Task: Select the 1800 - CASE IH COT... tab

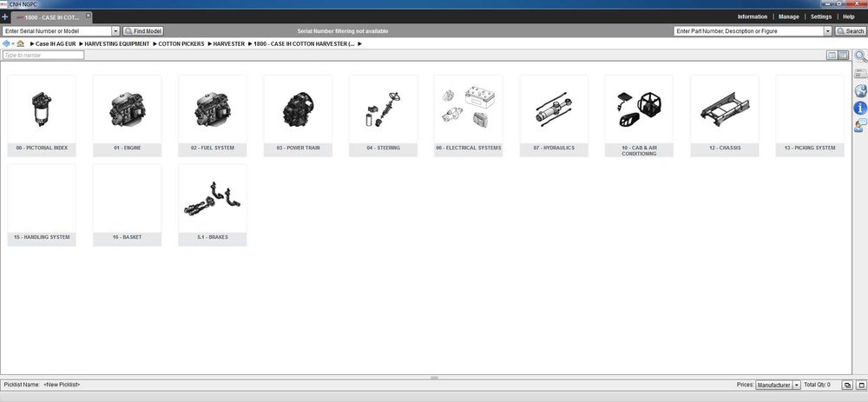Action: coord(53,17)
